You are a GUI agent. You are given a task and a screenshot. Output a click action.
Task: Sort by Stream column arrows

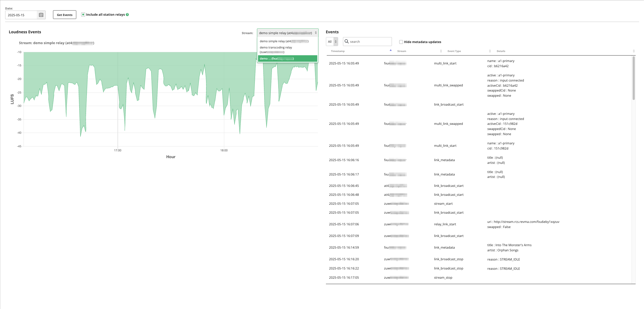[441, 51]
